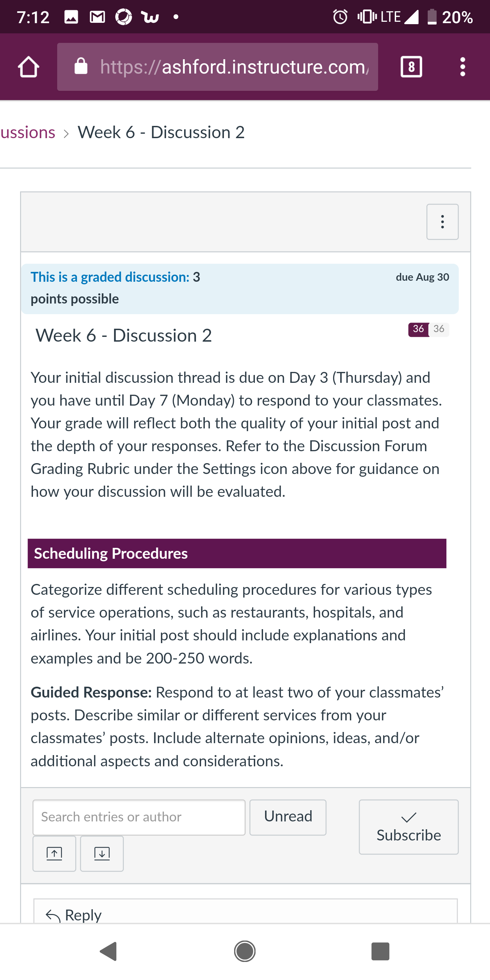Image resolution: width=490 pixels, height=980 pixels.
Task: Tap the Android home circle button
Action: (245, 951)
